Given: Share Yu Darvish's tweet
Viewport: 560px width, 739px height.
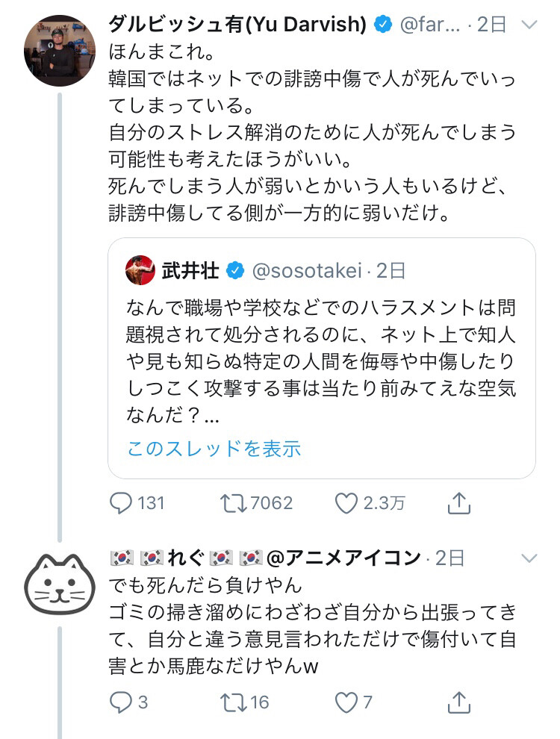Looking at the screenshot, I should (459, 504).
